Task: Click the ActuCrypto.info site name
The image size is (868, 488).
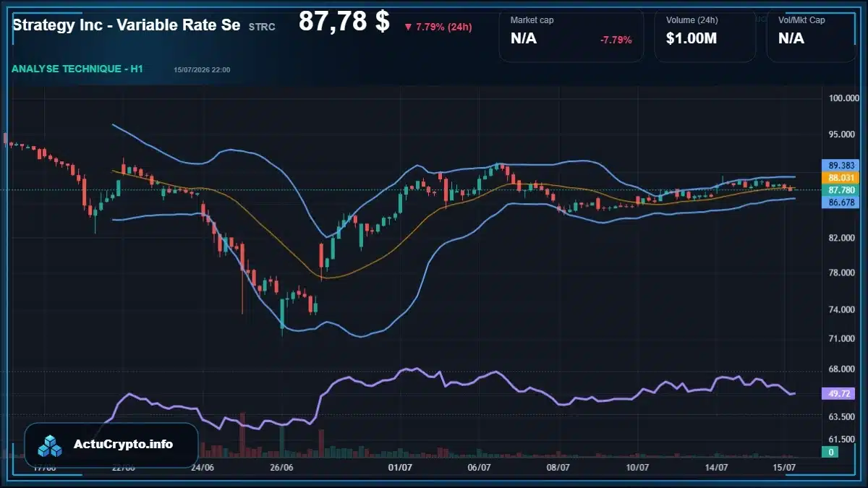Action: 124,445
